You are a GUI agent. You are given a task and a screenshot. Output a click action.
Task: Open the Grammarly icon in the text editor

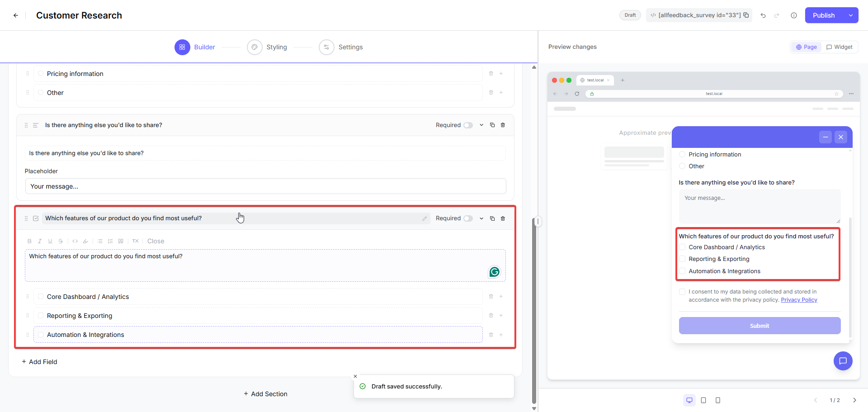coord(495,272)
